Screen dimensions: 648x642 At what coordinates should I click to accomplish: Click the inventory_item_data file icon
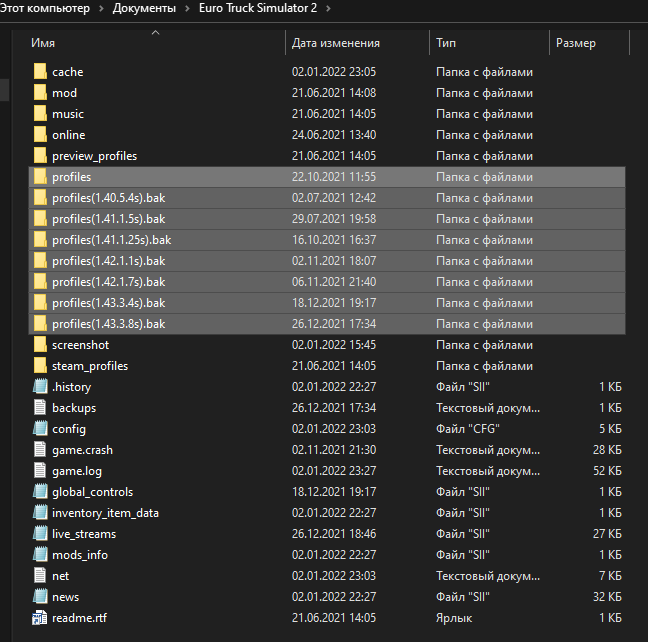point(40,513)
